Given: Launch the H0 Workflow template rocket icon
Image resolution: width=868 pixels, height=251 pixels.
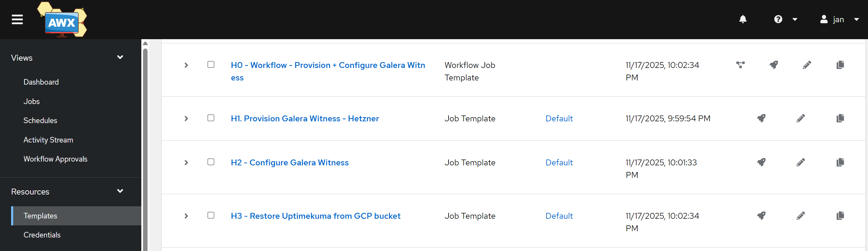Looking at the screenshot, I should (774, 65).
